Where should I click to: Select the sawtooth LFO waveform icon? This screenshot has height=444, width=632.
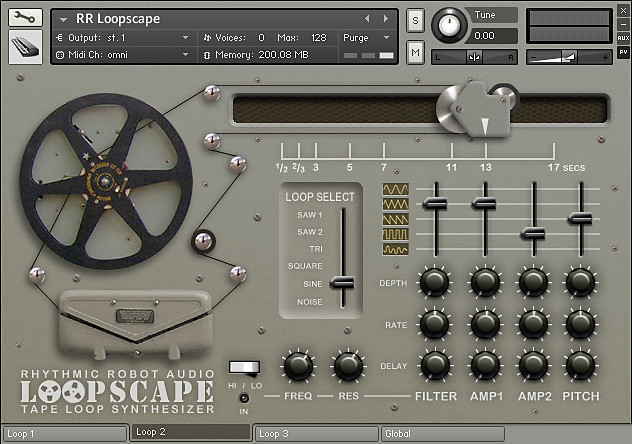395,220
